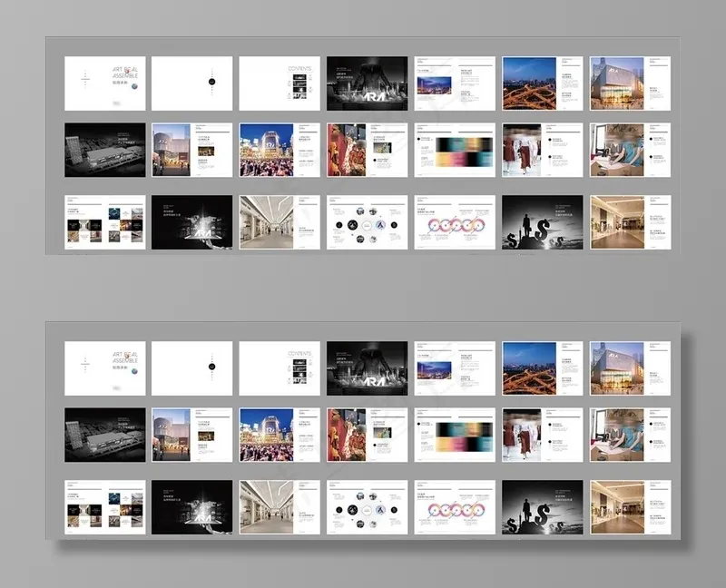Select upper sheet's red floral dresses page
The image size is (726, 588).
(x=368, y=150)
